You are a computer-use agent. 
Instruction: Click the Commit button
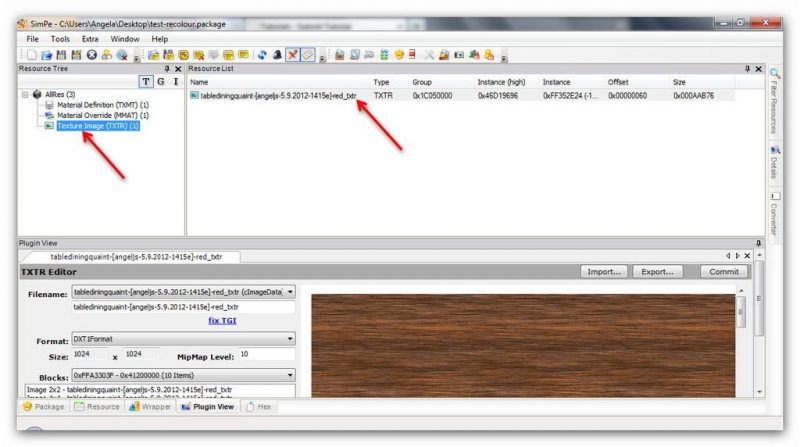pyautogui.click(x=723, y=271)
